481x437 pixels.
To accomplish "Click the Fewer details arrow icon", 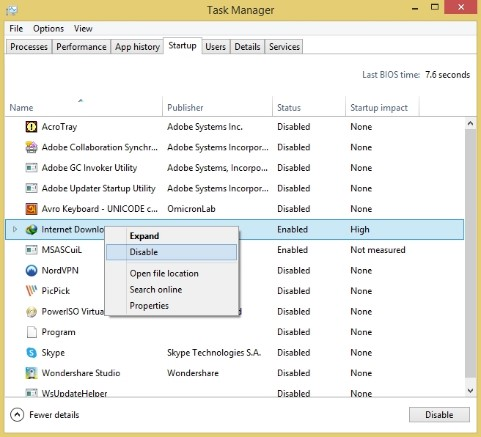I will (x=17, y=415).
